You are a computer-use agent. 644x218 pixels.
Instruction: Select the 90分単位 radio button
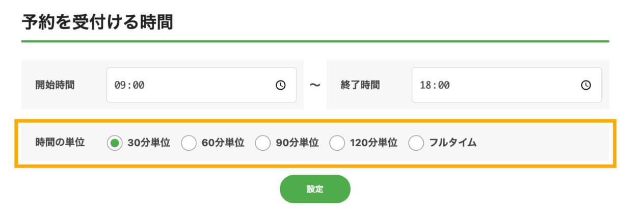click(x=263, y=143)
